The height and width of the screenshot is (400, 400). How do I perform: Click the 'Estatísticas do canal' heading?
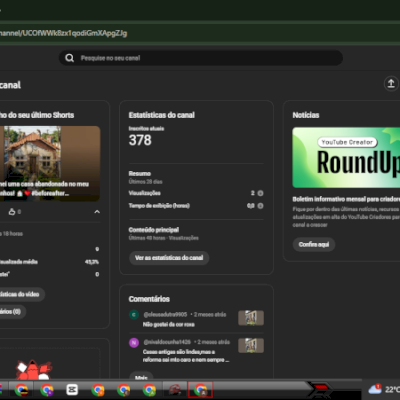(162, 115)
